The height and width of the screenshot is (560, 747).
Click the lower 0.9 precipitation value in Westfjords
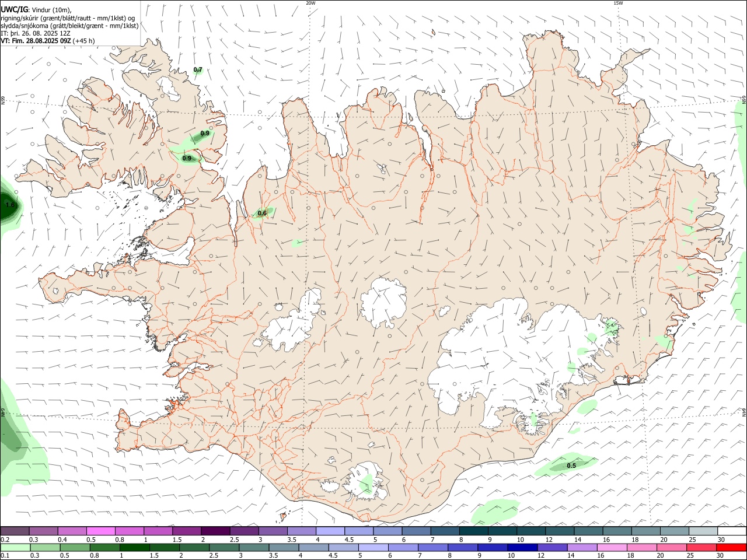187,158
